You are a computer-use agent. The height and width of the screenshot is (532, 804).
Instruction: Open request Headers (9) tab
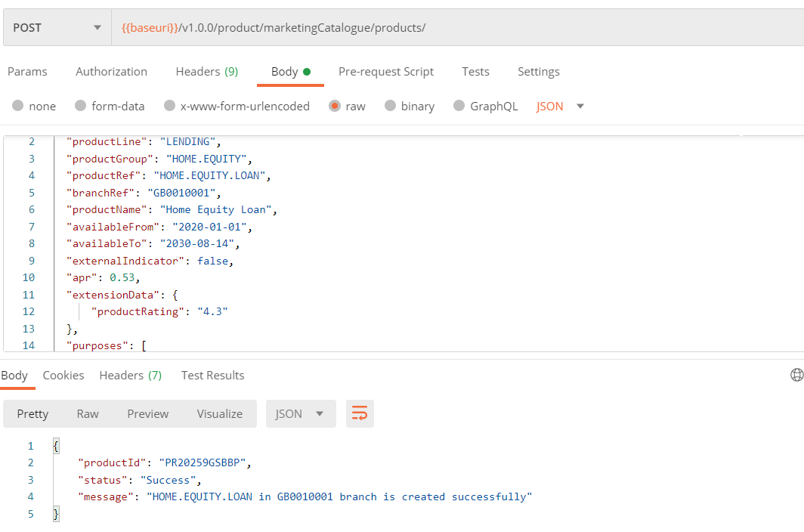click(206, 72)
